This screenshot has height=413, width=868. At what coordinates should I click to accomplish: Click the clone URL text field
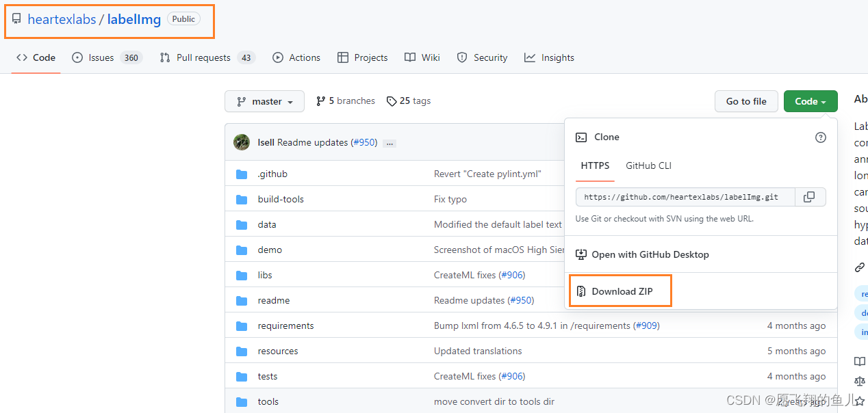685,197
